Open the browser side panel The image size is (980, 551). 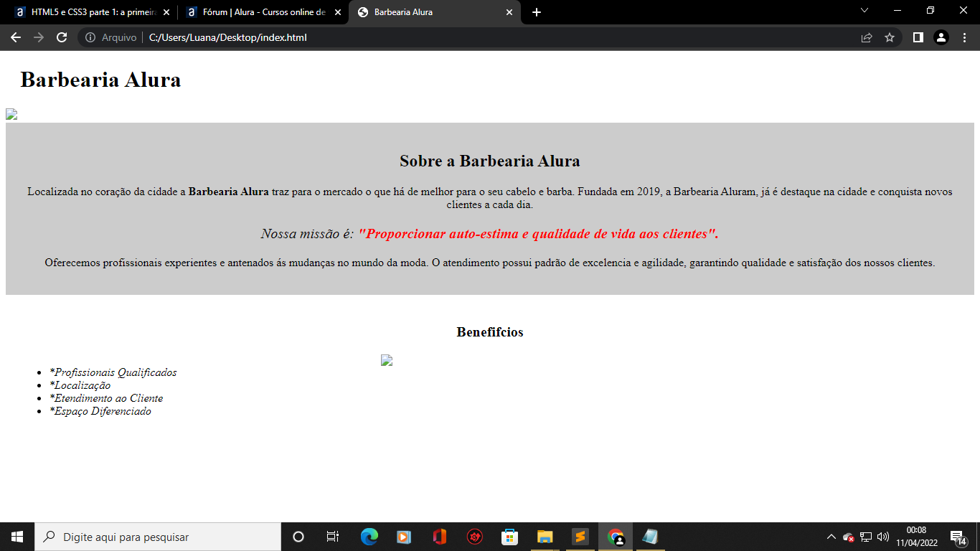pos(918,37)
